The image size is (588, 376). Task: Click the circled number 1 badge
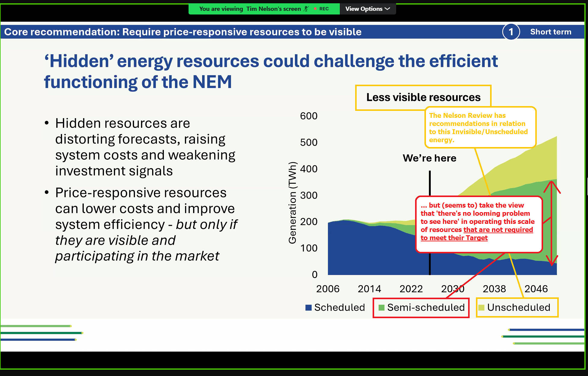click(511, 32)
